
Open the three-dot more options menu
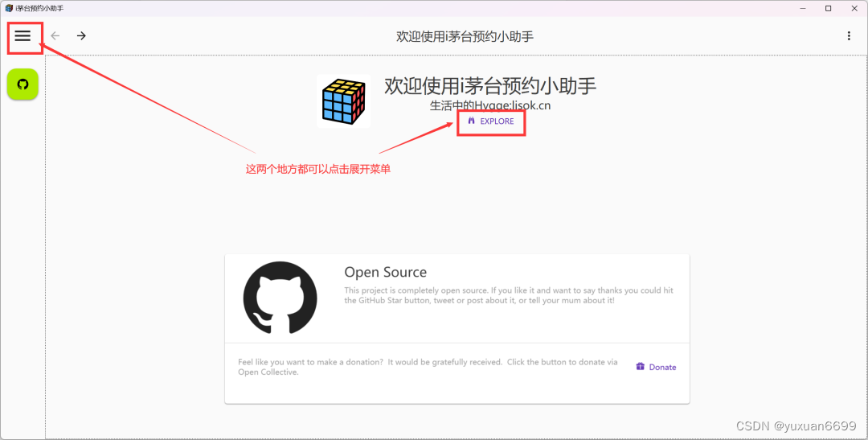point(849,36)
